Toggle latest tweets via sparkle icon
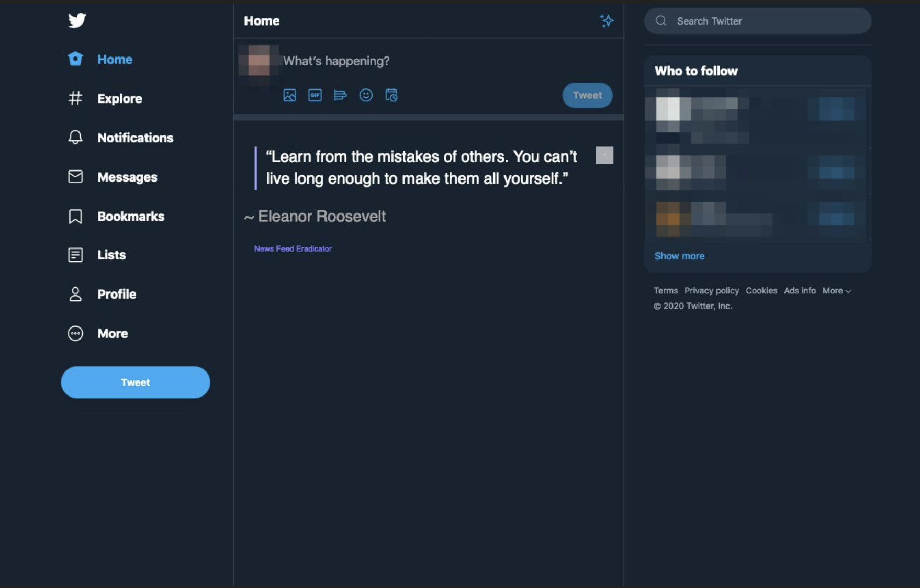The height and width of the screenshot is (588, 920). (607, 20)
